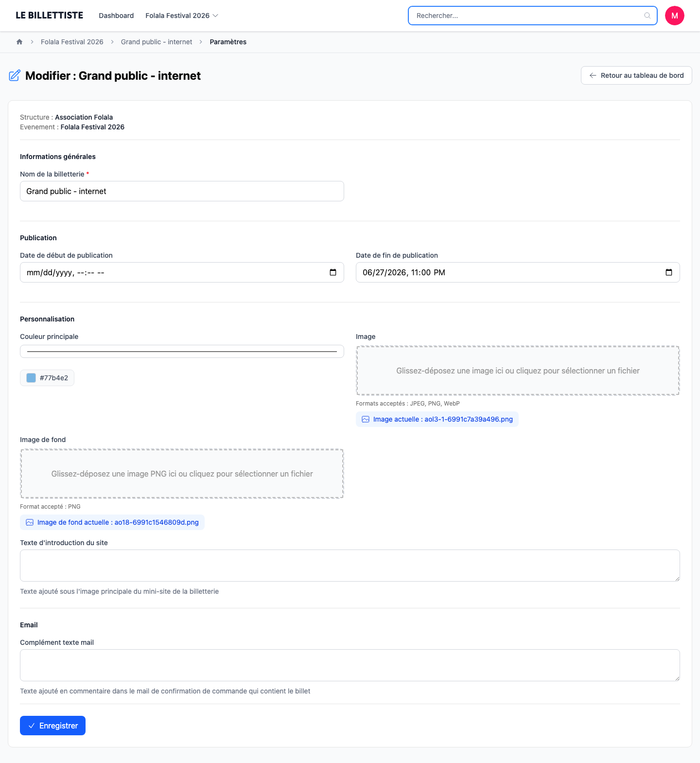Click image icon next to Image de fond actuelle

(30, 522)
